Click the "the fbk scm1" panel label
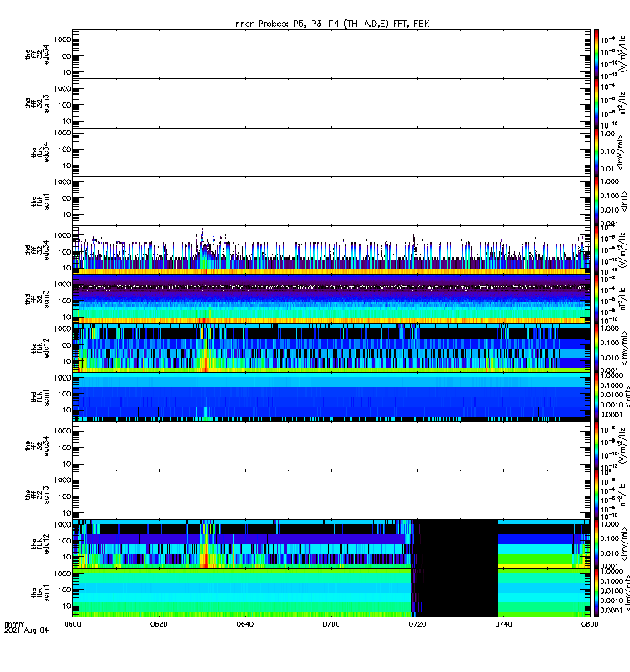The width and height of the screenshot is (630, 672). click(40, 593)
